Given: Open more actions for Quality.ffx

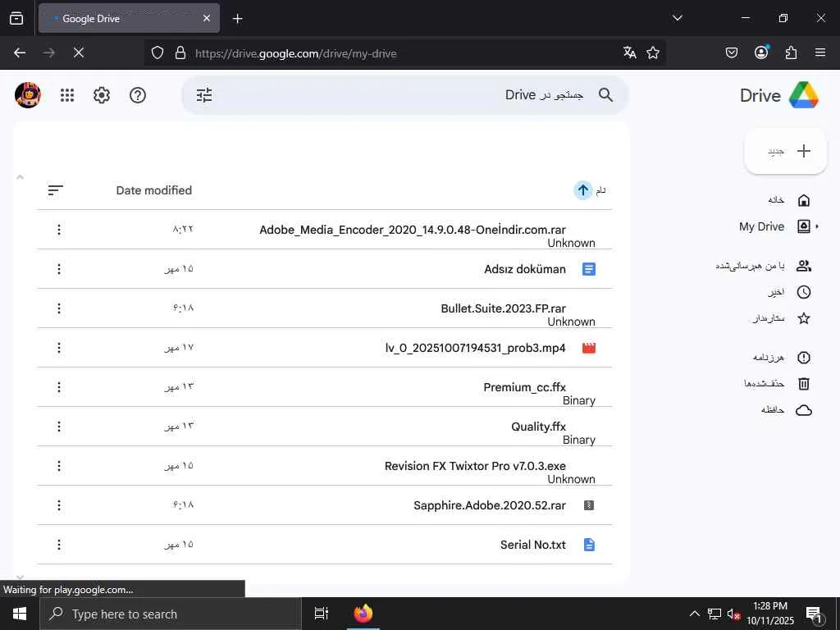Looking at the screenshot, I should coord(59,427).
